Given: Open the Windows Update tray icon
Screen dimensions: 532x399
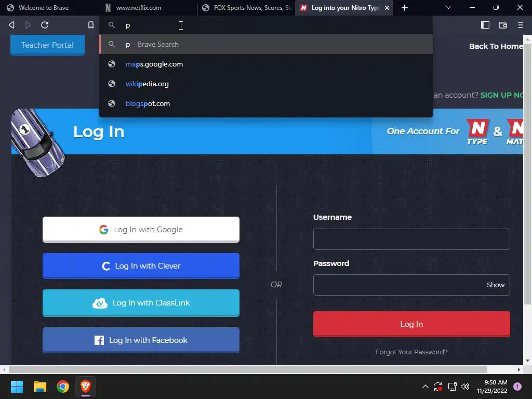Looking at the screenshot, I should click(x=437, y=387).
